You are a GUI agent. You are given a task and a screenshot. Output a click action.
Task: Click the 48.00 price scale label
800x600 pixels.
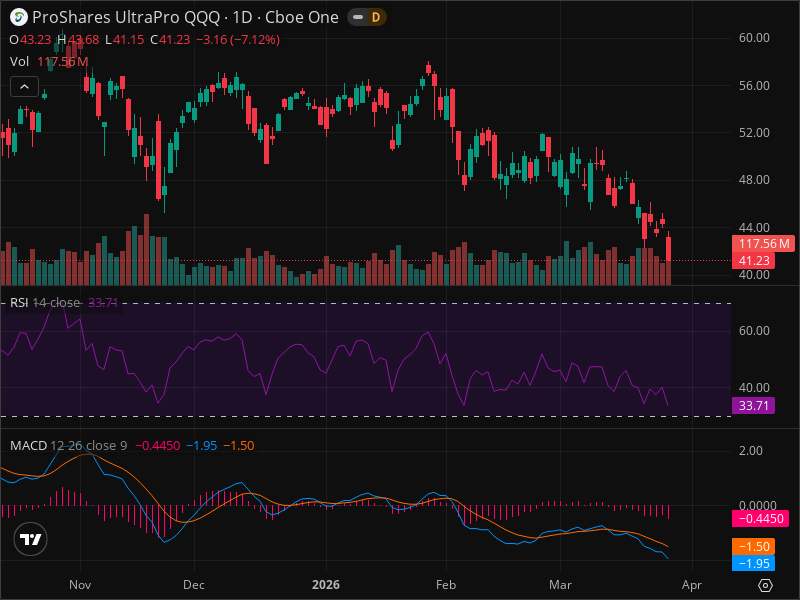754,180
